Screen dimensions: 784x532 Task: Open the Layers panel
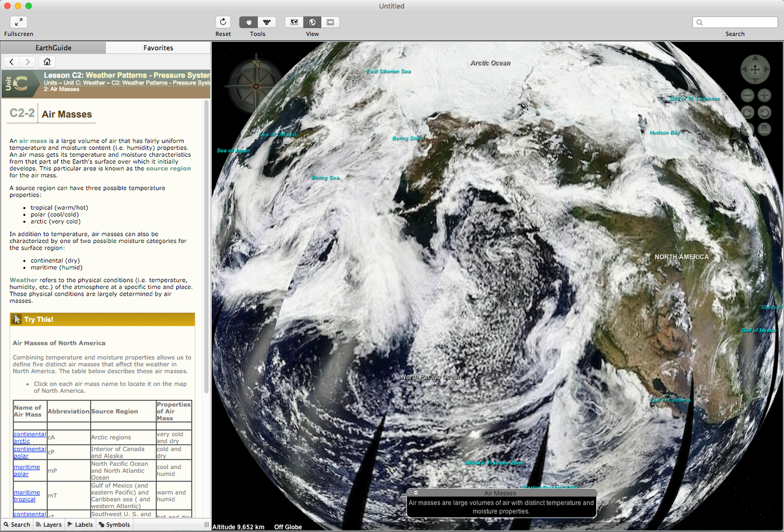[49, 524]
